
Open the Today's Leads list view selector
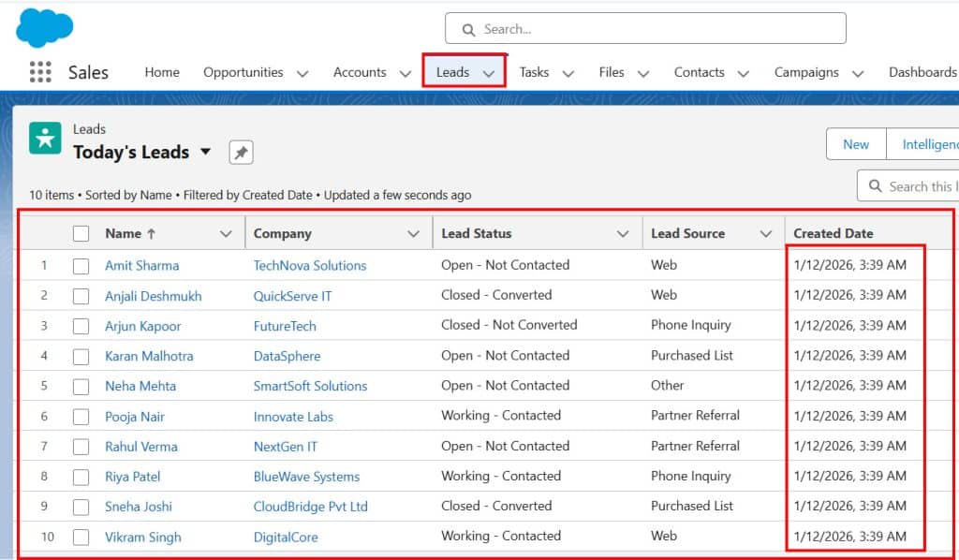click(208, 152)
